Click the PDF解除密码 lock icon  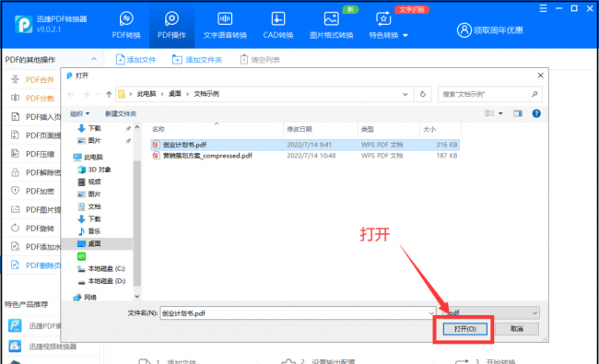15,172
